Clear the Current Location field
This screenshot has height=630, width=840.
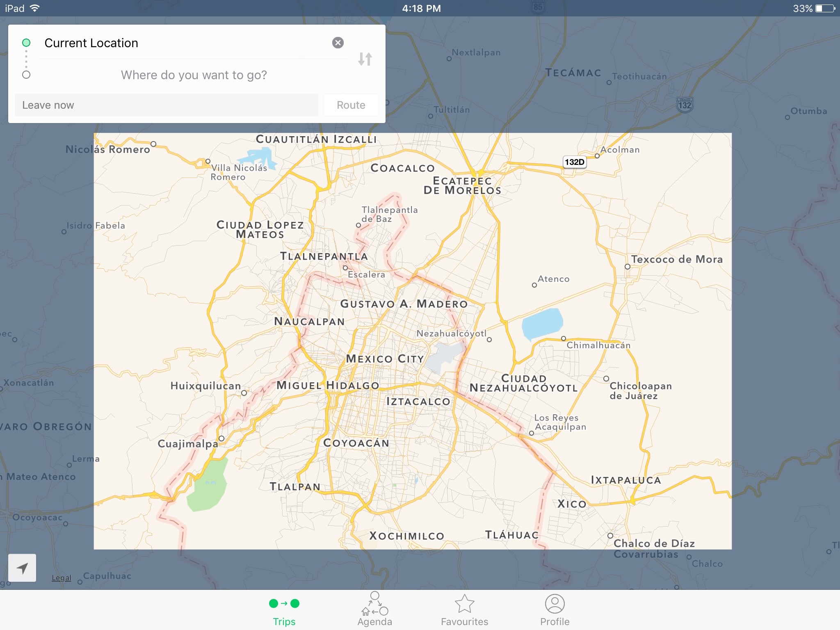click(338, 43)
